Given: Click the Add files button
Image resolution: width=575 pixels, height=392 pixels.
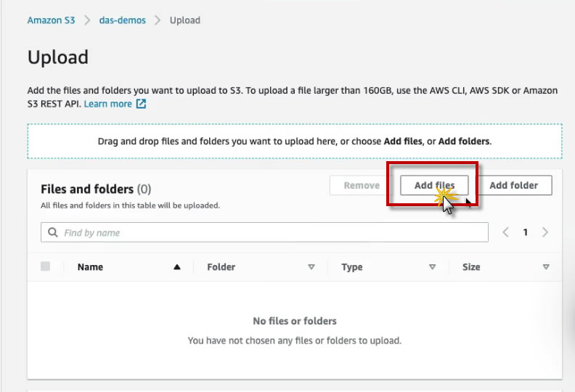Looking at the screenshot, I should pyautogui.click(x=434, y=185).
